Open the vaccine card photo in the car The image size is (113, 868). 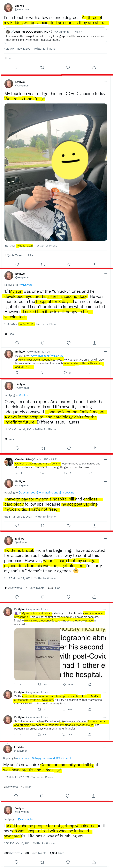(x=56, y=172)
